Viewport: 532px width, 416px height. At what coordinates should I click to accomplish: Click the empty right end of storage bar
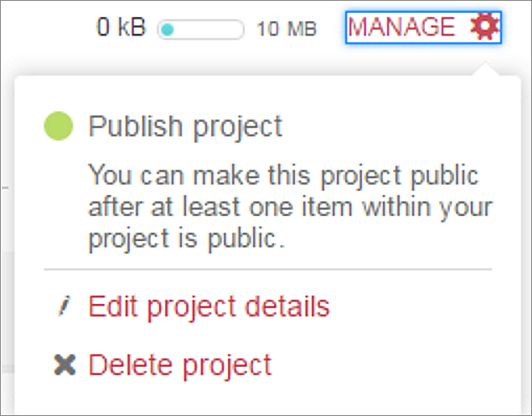coord(230,30)
